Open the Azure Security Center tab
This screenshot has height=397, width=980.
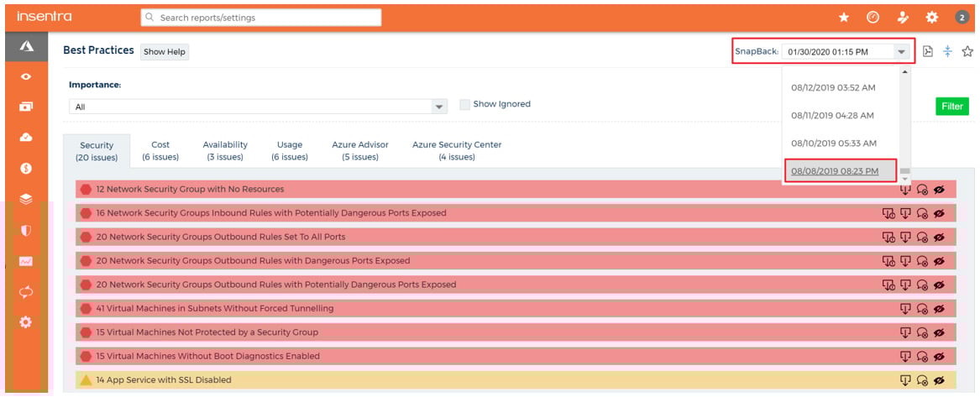(x=456, y=150)
